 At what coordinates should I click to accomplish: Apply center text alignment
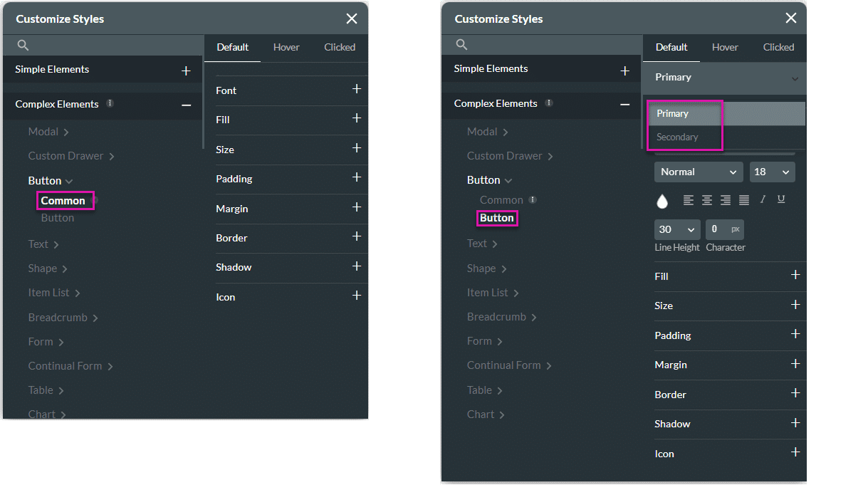click(706, 200)
